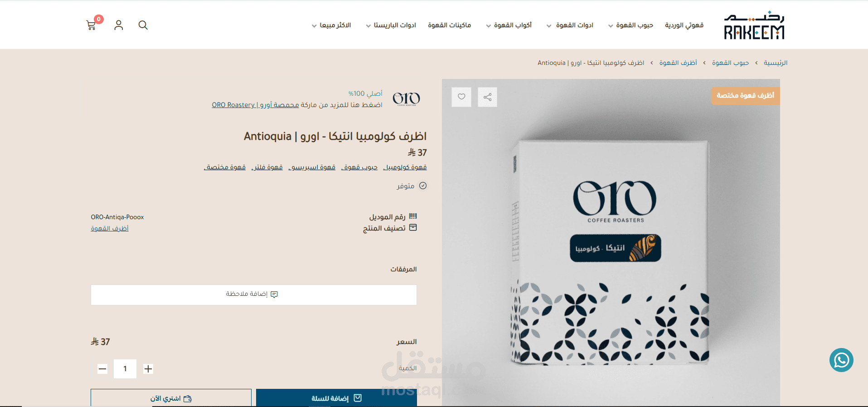Open قهوتي الوردية menu item

pos(684,25)
